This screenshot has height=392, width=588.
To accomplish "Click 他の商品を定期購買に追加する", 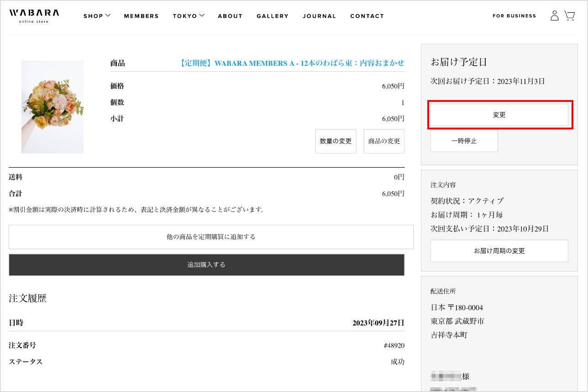I will pyautogui.click(x=211, y=237).
